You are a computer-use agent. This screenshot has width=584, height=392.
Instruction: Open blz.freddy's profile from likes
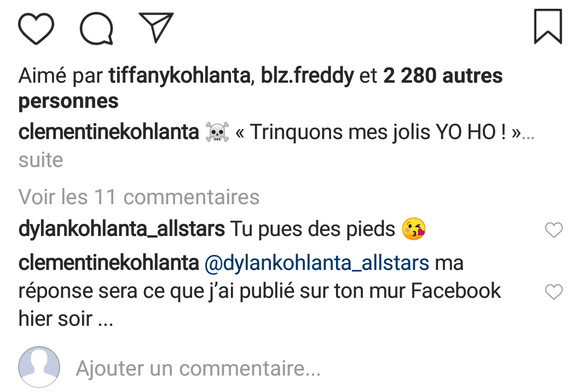click(x=307, y=76)
